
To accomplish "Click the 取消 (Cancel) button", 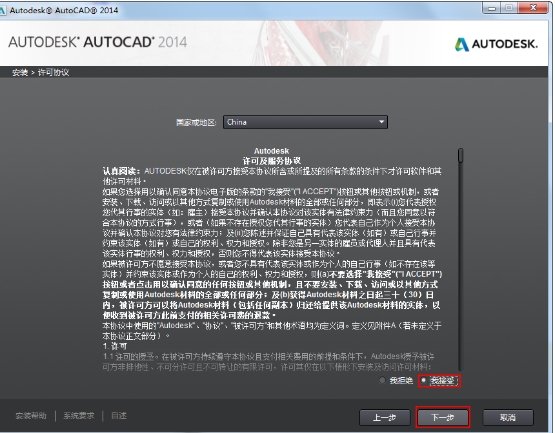I will pyautogui.click(x=508, y=418).
